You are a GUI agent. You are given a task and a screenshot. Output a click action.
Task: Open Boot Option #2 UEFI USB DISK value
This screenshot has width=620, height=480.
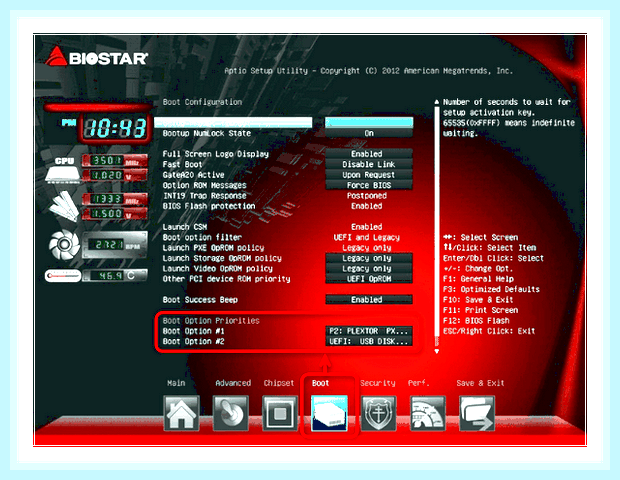369,341
